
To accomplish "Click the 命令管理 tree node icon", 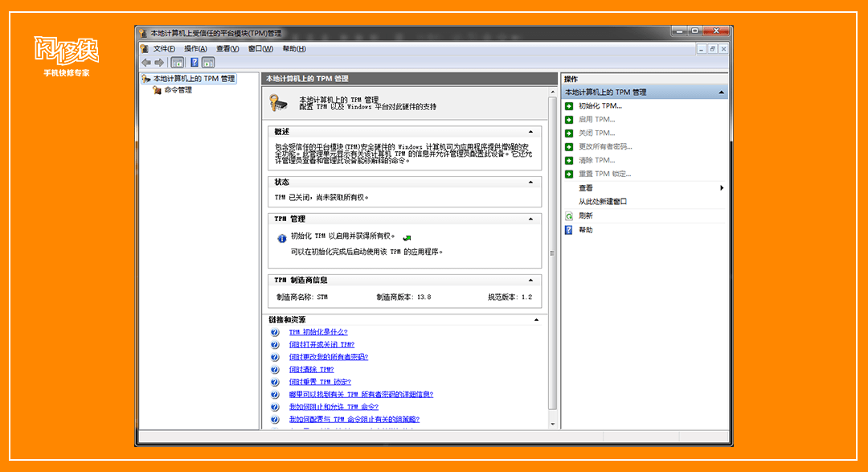I will 157,90.
